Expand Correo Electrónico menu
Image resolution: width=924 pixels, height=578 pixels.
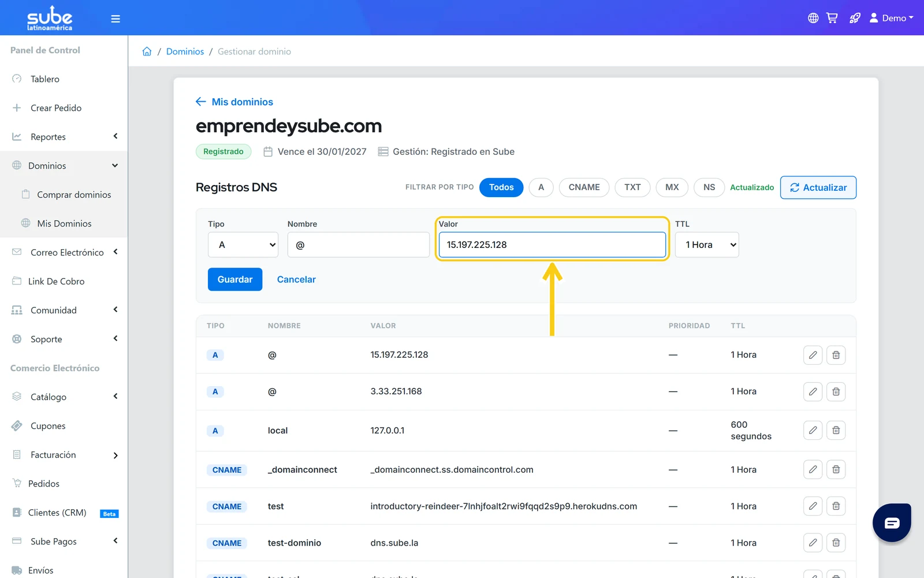(64, 253)
